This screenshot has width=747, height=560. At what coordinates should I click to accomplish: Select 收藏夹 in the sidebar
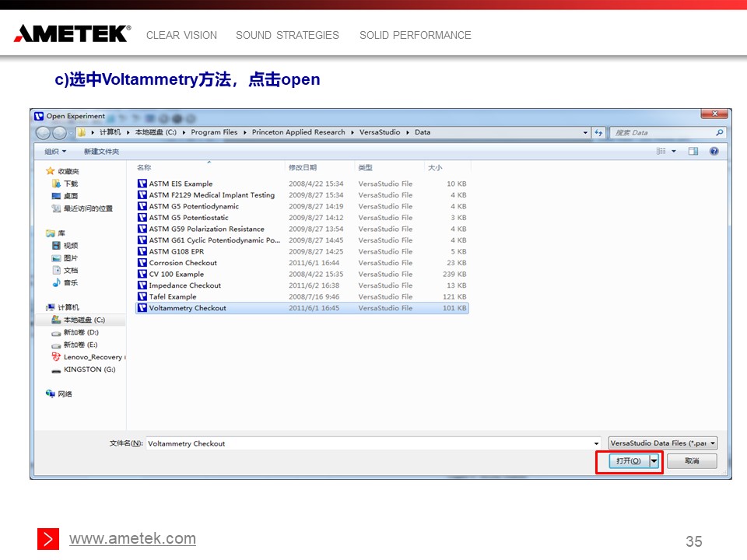click(x=62, y=171)
